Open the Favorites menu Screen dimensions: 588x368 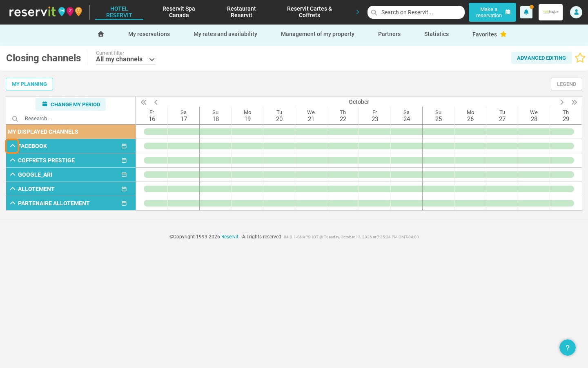(x=489, y=34)
